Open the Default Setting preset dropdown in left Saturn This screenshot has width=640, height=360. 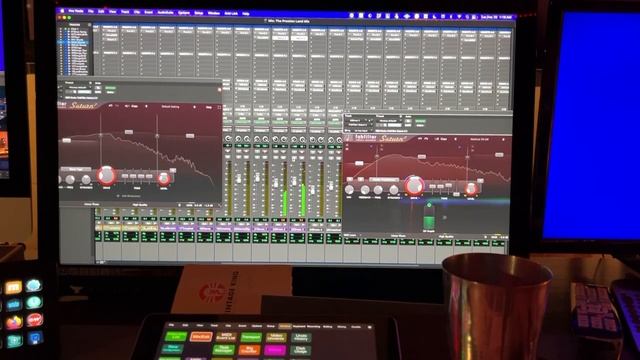(171, 107)
